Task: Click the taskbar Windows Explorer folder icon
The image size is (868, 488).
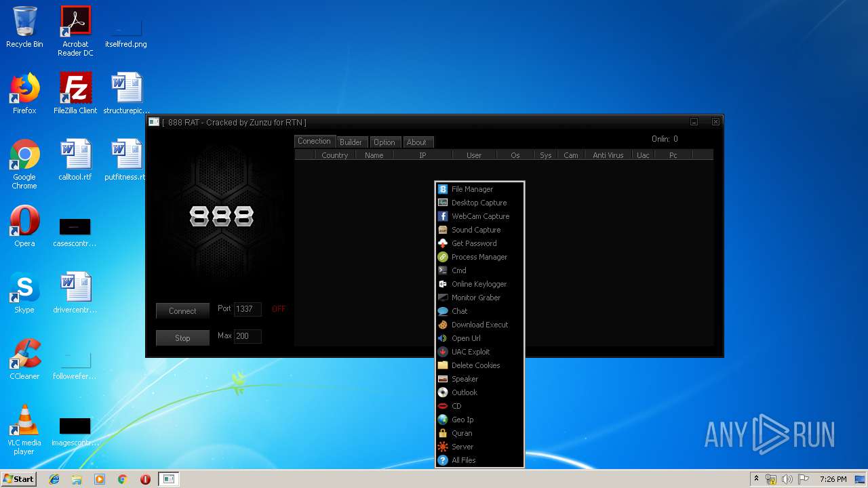Action: tap(77, 479)
